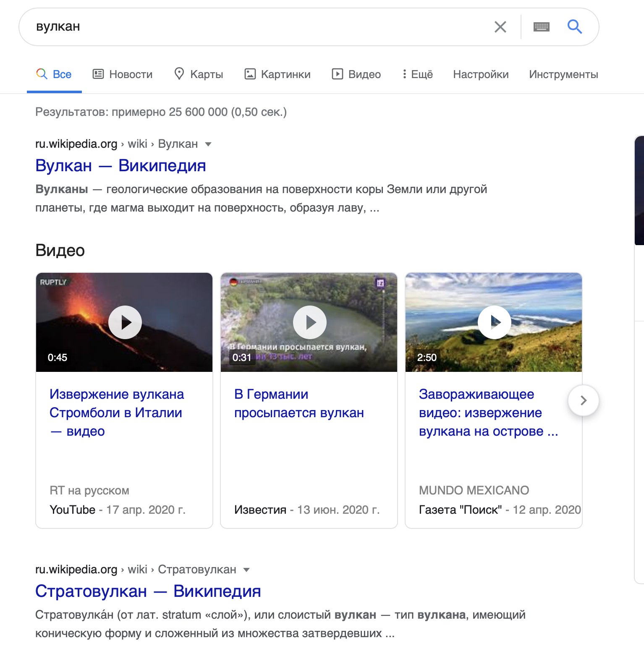Viewport: 644px width, 664px height.
Task: Play the В Германии video (0:31)
Action: coord(309,322)
